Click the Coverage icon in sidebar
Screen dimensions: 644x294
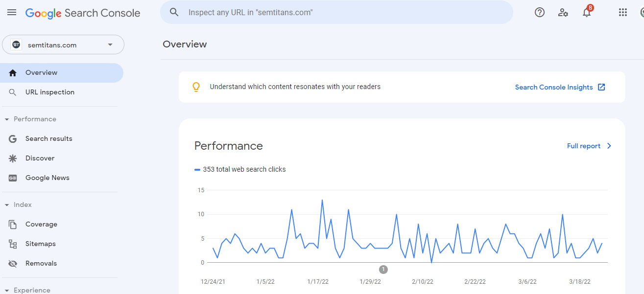coord(13,224)
